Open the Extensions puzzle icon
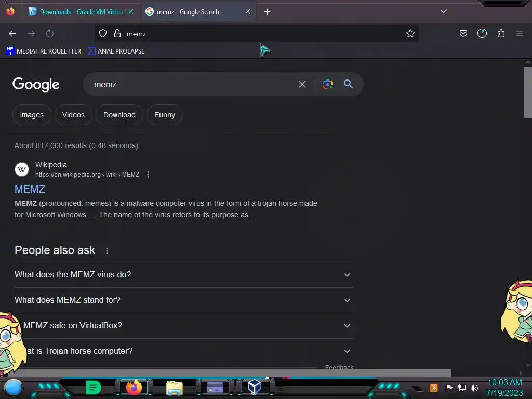 [x=501, y=34]
